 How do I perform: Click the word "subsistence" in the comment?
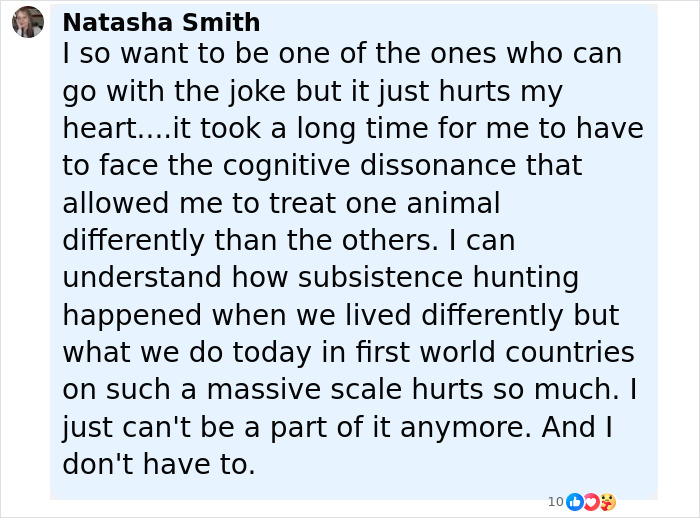click(380, 277)
